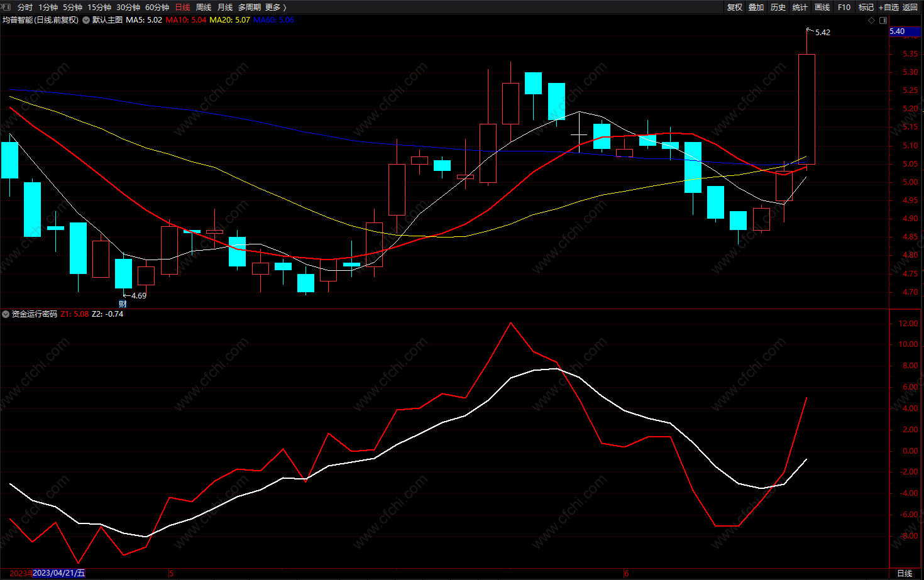Click the 标记 mark button
The width and height of the screenshot is (924, 580).
coord(866,8)
